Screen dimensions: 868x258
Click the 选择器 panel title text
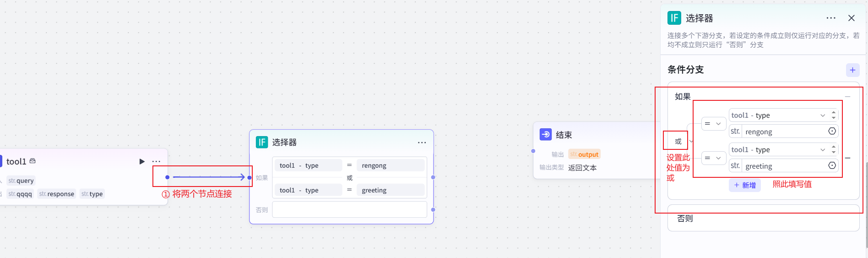point(700,18)
